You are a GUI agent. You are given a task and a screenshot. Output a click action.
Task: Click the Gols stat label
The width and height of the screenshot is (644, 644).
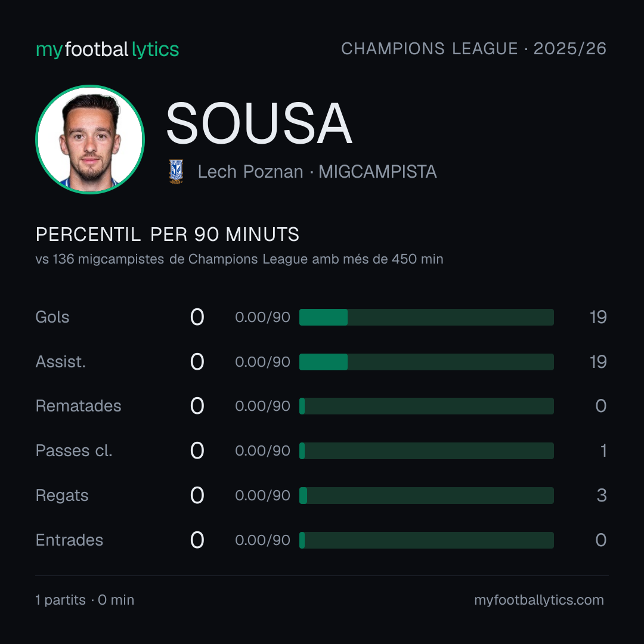click(52, 317)
